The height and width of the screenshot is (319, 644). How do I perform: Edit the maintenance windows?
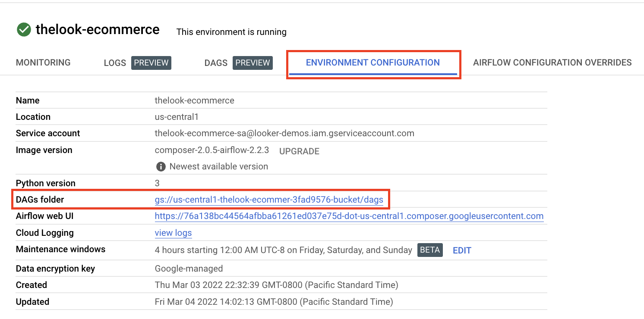[462, 250]
